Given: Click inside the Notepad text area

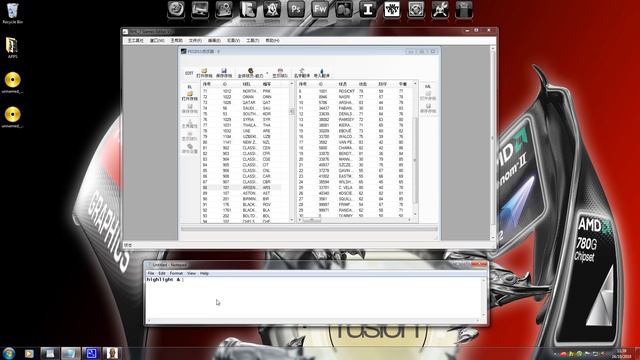Looking at the screenshot, I should (313, 298).
